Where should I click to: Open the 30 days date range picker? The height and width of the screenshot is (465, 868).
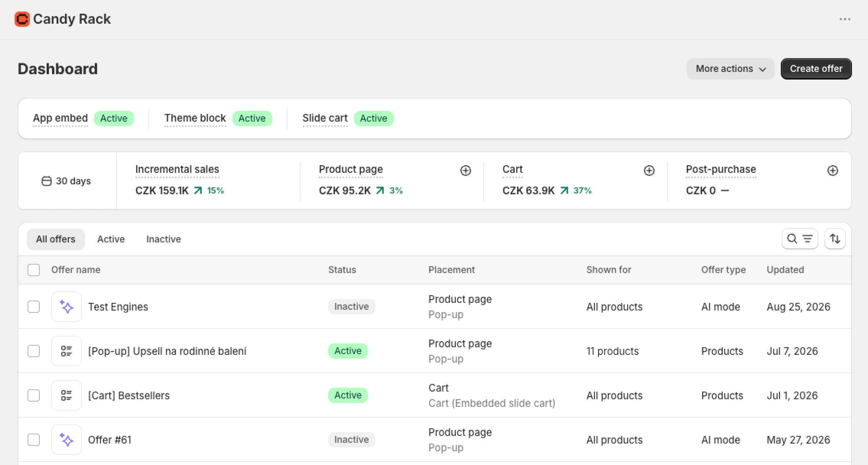point(66,181)
